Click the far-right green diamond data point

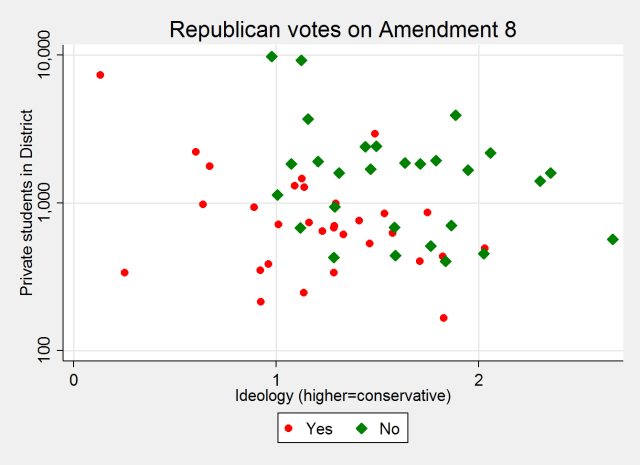coord(613,239)
